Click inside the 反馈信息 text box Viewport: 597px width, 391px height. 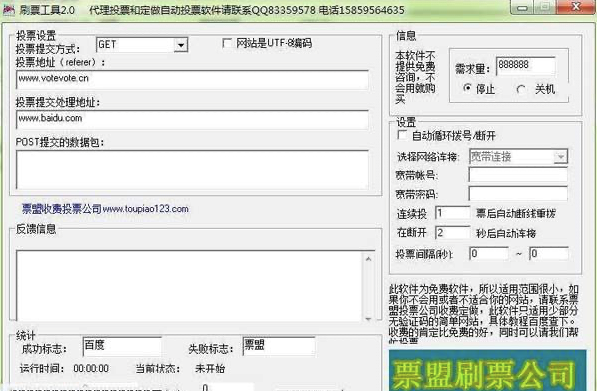point(190,286)
